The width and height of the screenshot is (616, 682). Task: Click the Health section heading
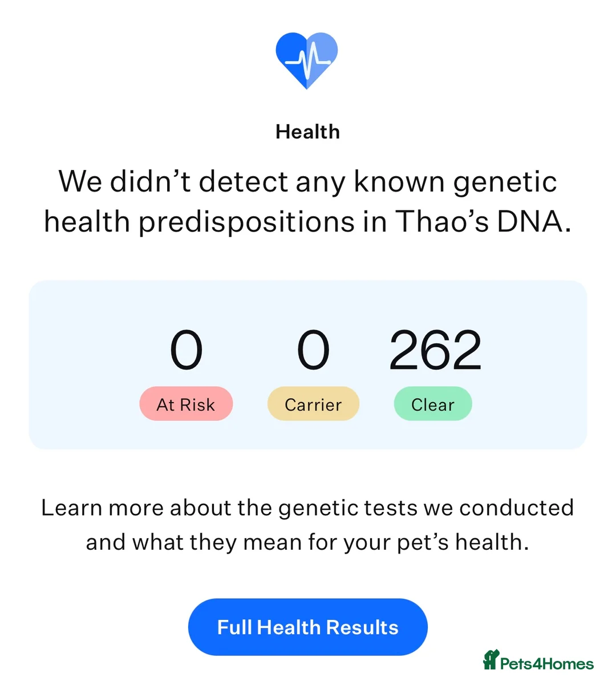(307, 132)
